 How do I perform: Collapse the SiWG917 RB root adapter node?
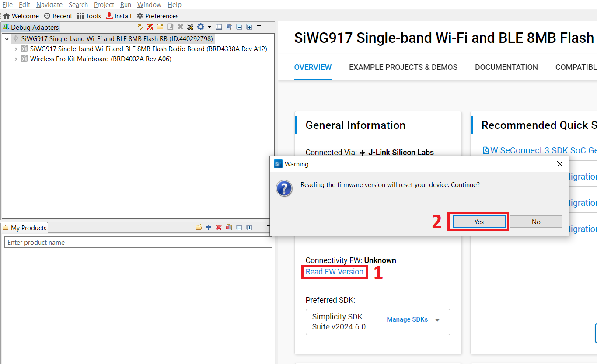coord(7,39)
